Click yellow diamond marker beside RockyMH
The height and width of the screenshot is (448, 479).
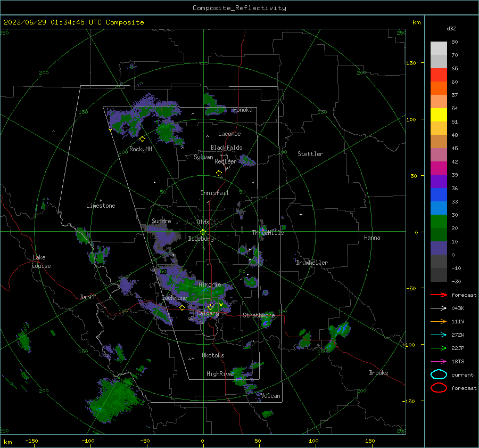point(142,139)
